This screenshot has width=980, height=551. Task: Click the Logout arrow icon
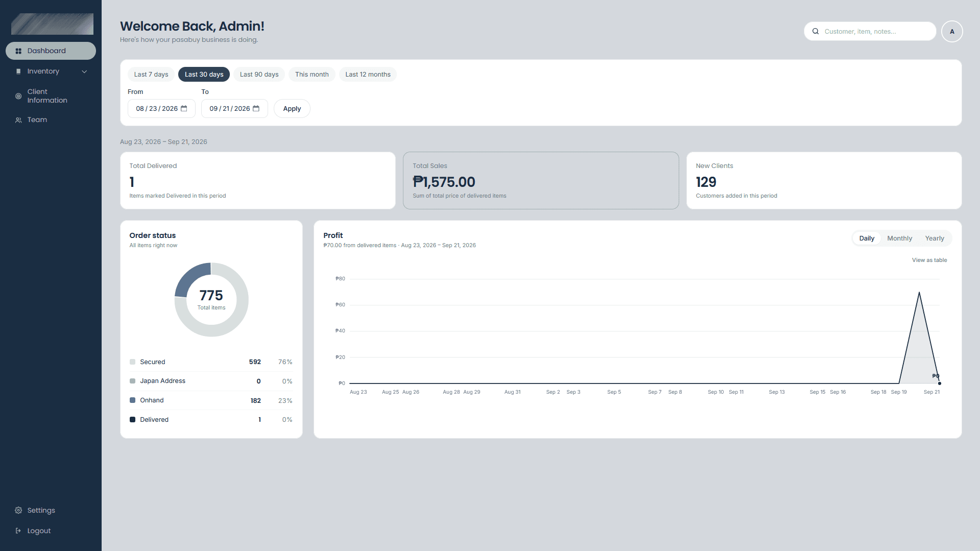tap(18, 531)
